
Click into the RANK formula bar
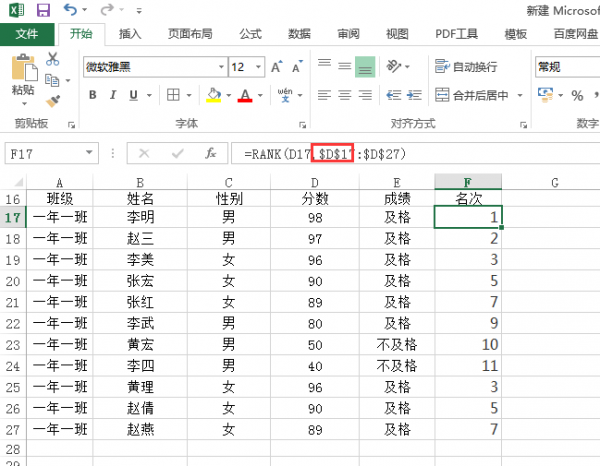(416, 154)
